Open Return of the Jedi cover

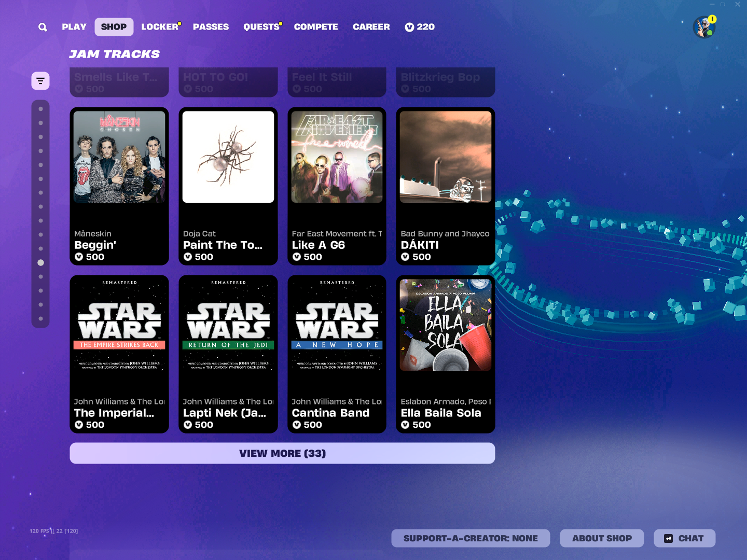point(228,325)
